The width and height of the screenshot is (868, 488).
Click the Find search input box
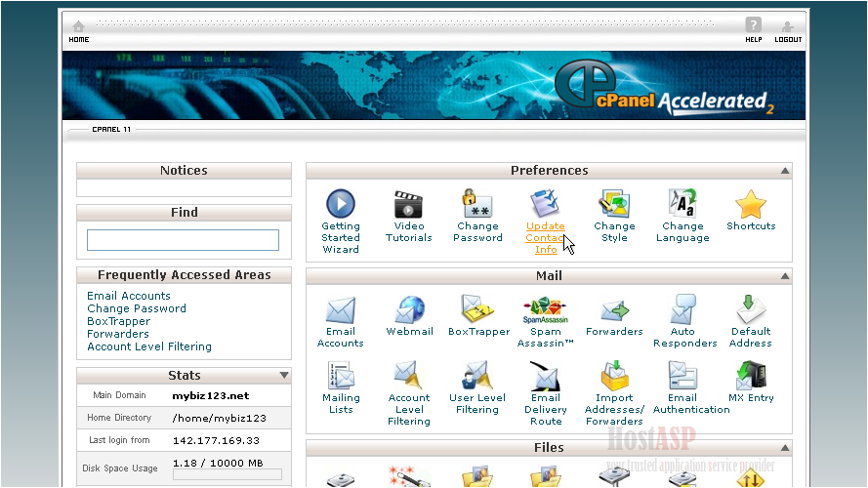coord(183,240)
